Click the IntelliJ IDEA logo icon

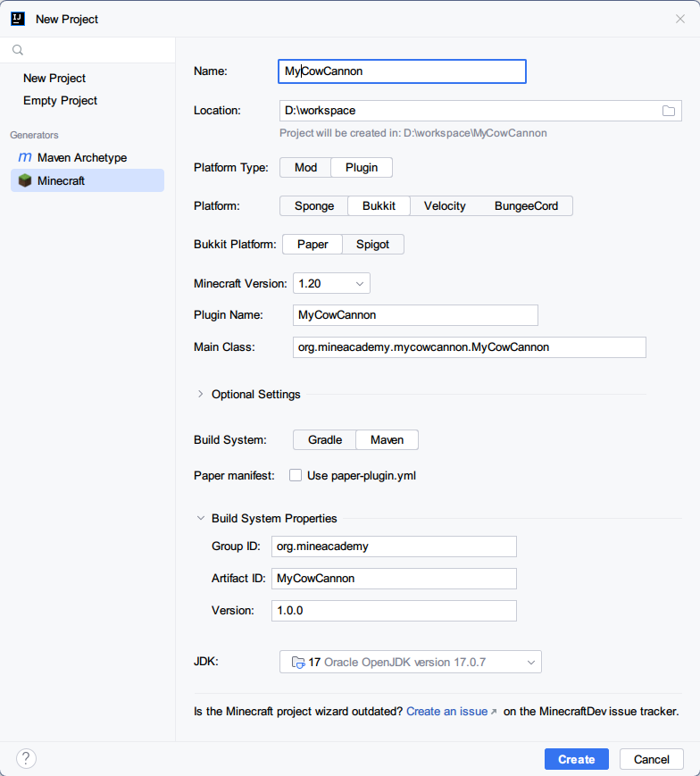click(x=18, y=19)
